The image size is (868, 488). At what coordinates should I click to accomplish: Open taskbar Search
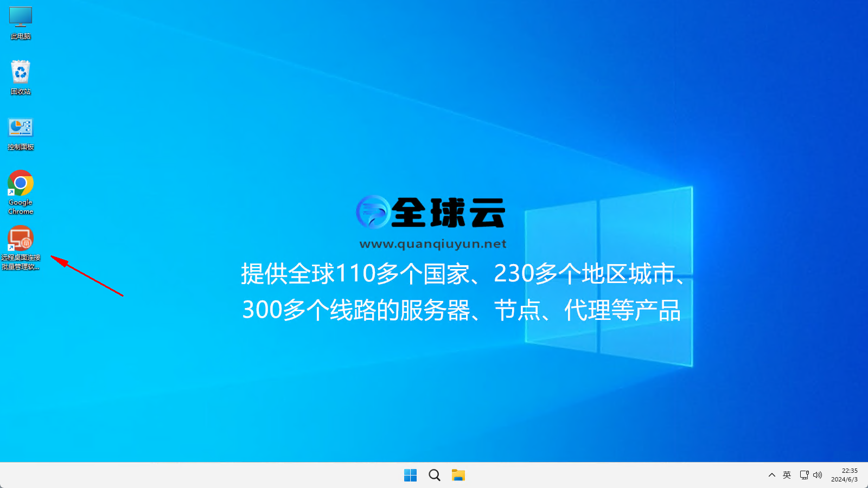tap(435, 476)
